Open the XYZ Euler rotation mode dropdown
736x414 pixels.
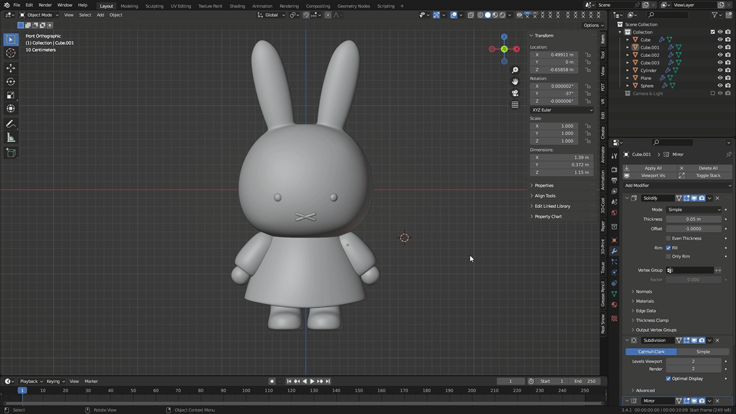click(562, 110)
